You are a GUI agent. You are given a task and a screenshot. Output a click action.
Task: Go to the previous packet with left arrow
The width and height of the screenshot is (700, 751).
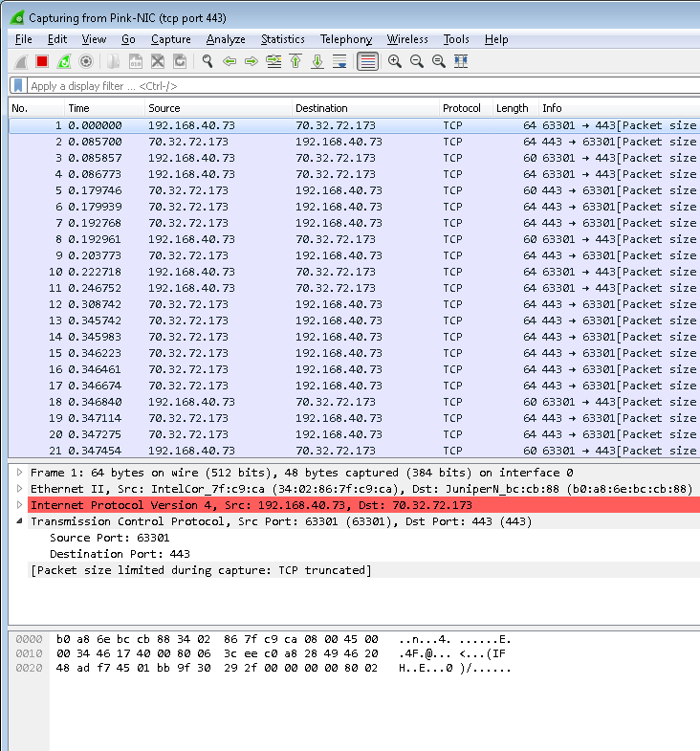click(230, 61)
